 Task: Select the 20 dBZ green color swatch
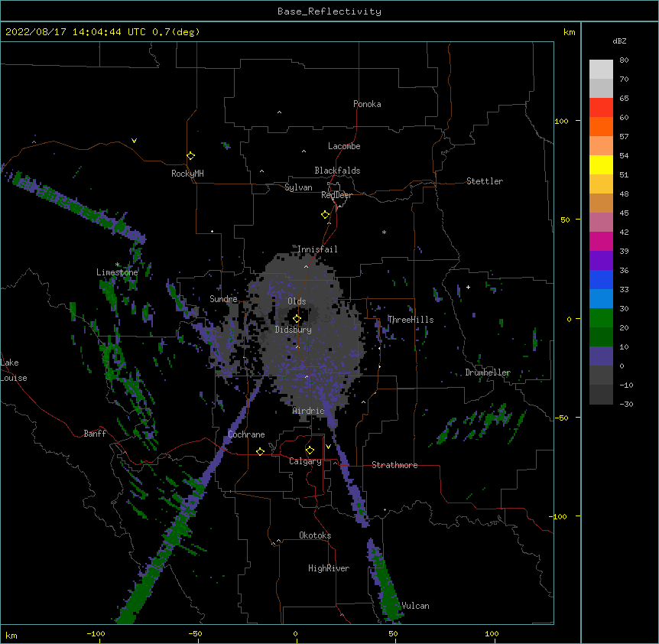(x=601, y=337)
